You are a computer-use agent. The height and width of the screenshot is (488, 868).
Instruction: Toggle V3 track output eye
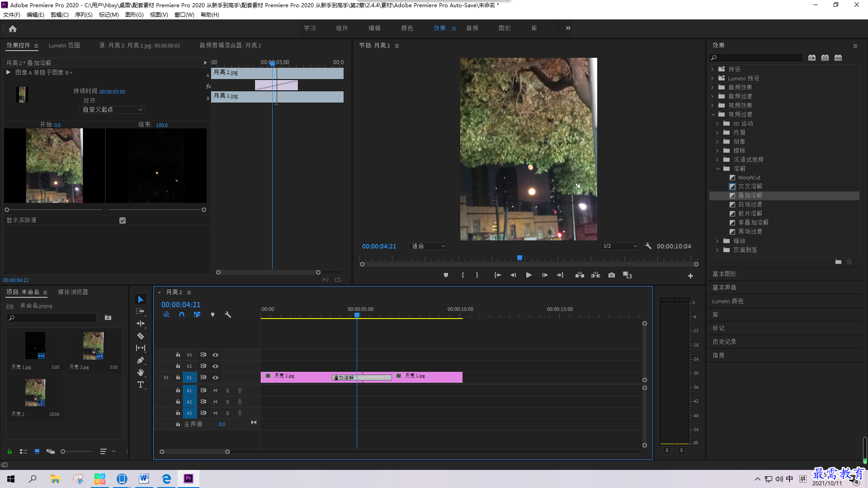click(x=216, y=355)
